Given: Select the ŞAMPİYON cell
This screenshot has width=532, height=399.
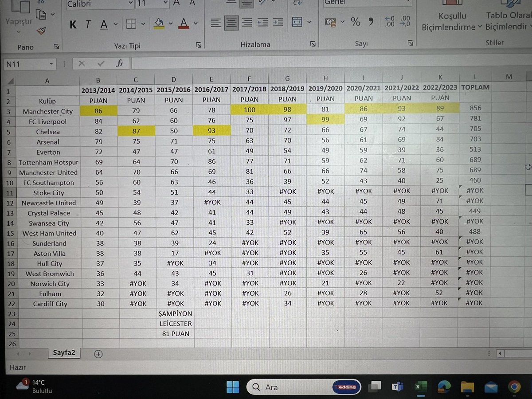Looking at the screenshot, I should [175, 313].
